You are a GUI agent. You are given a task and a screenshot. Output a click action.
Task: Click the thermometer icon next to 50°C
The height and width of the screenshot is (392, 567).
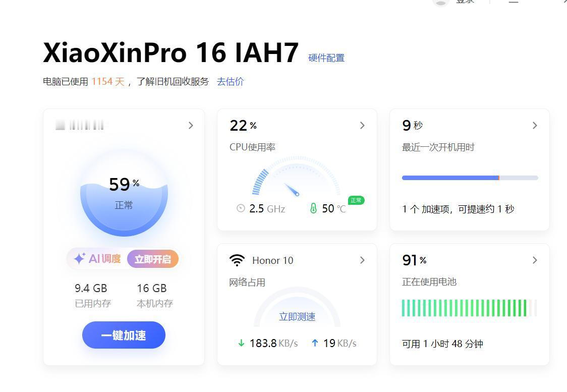(314, 208)
